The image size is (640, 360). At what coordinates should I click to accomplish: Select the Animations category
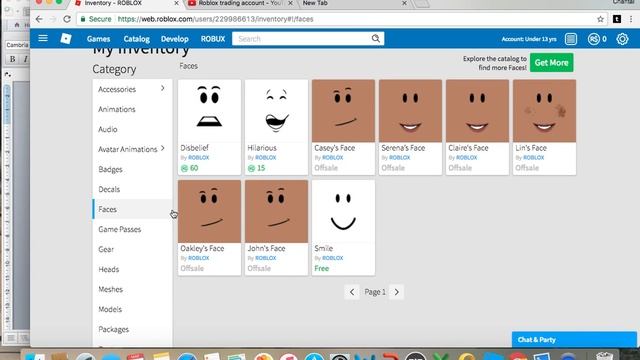click(x=132, y=109)
